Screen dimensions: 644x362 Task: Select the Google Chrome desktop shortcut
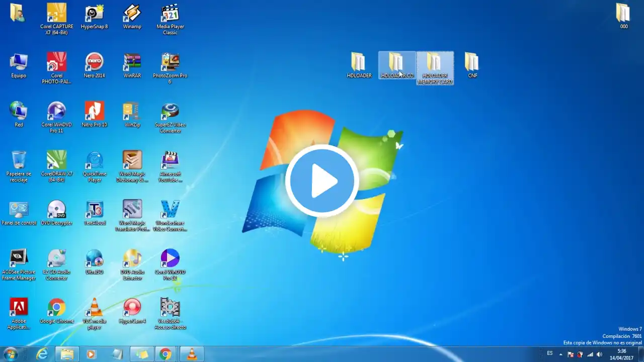click(56, 311)
